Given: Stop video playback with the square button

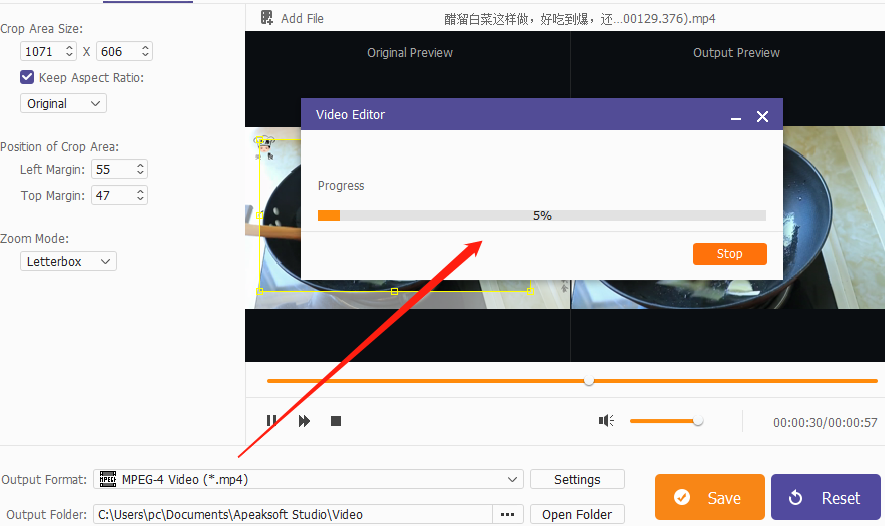Looking at the screenshot, I should point(336,421).
